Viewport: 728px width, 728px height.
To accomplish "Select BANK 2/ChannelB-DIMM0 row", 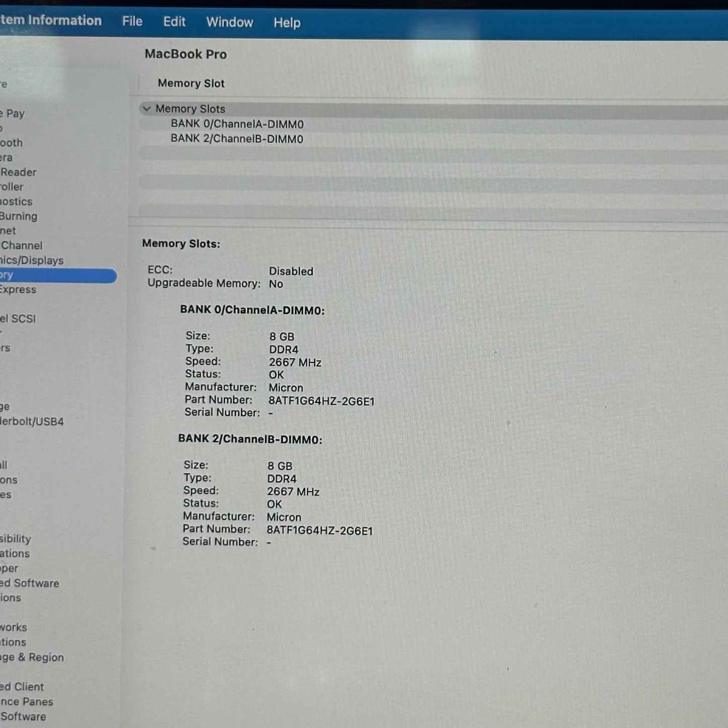I will tap(433, 139).
